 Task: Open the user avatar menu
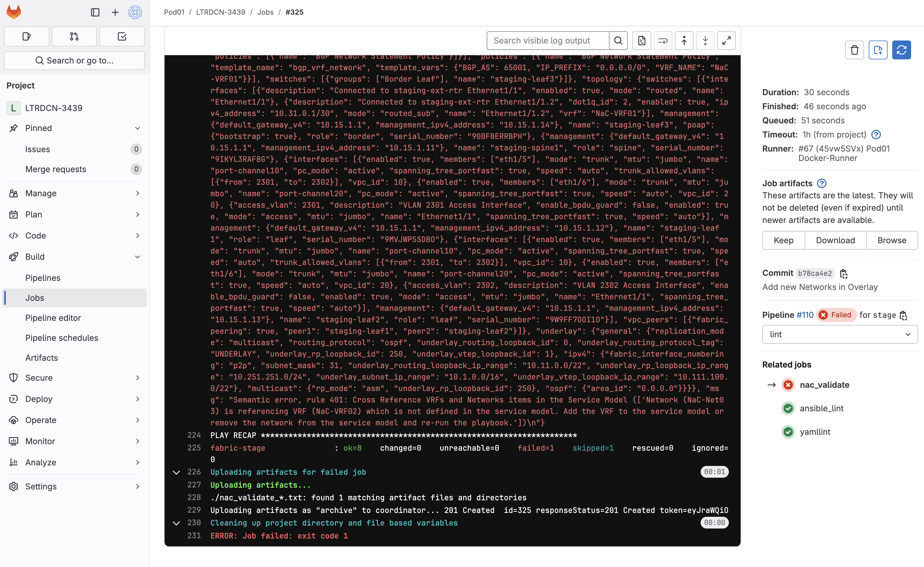[135, 12]
